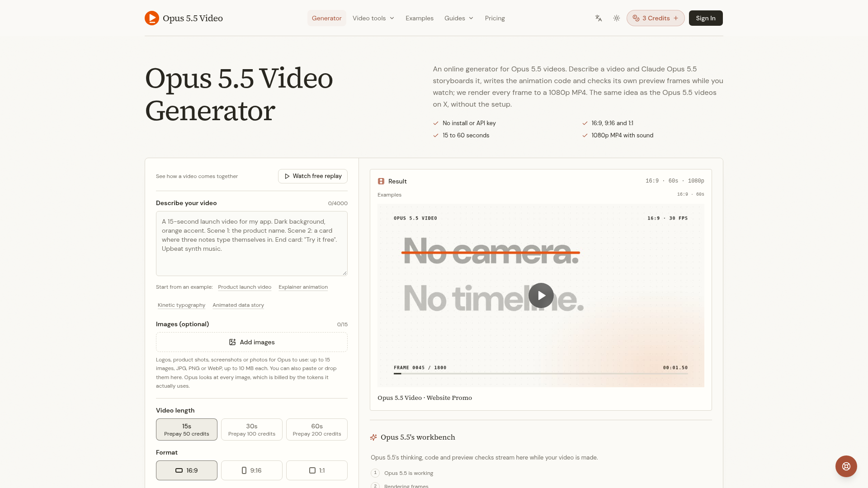Choose the 9:16 portrait format

(x=252, y=470)
